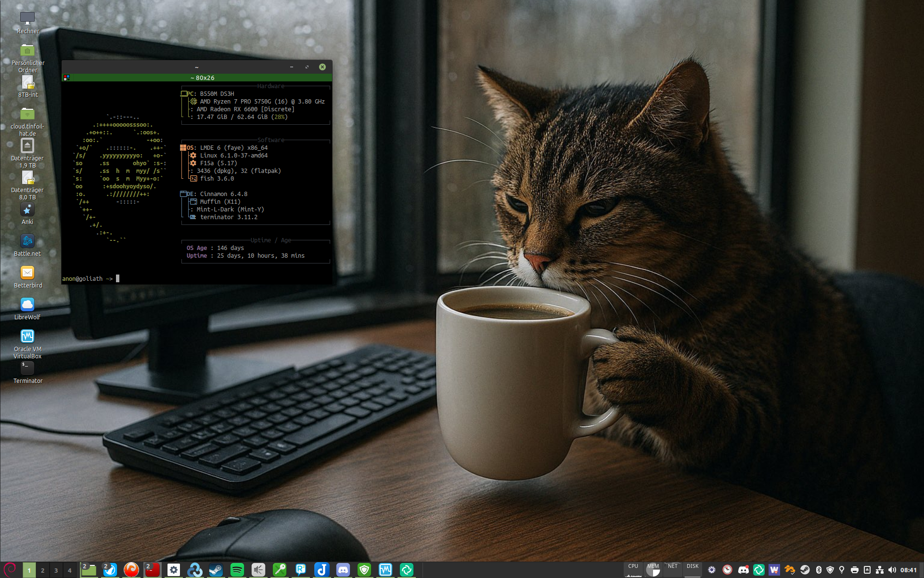This screenshot has height=578, width=924.
Task: Click the purple W tray icon
Action: [x=774, y=570]
